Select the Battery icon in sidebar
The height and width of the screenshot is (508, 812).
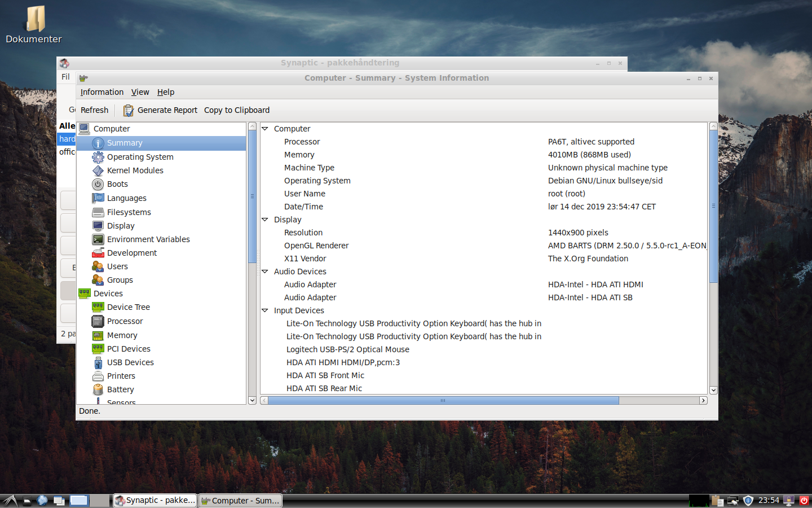coord(98,389)
